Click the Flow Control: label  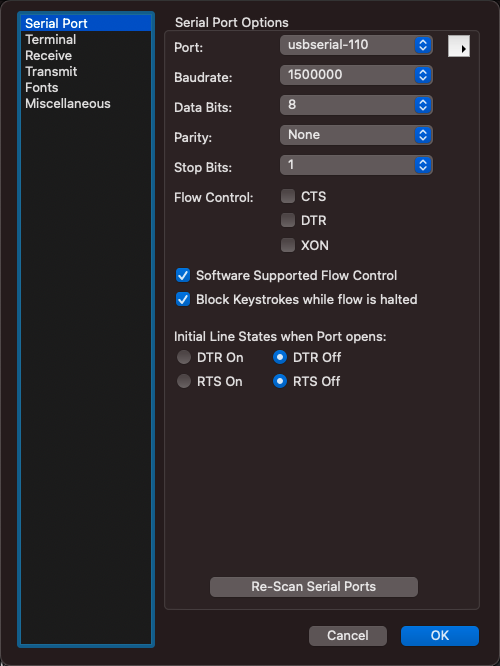pyautogui.click(x=214, y=198)
